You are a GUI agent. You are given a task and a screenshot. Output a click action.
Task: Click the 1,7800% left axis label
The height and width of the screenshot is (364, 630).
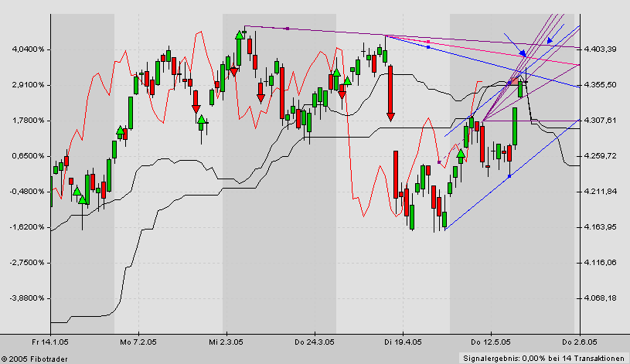(28, 121)
